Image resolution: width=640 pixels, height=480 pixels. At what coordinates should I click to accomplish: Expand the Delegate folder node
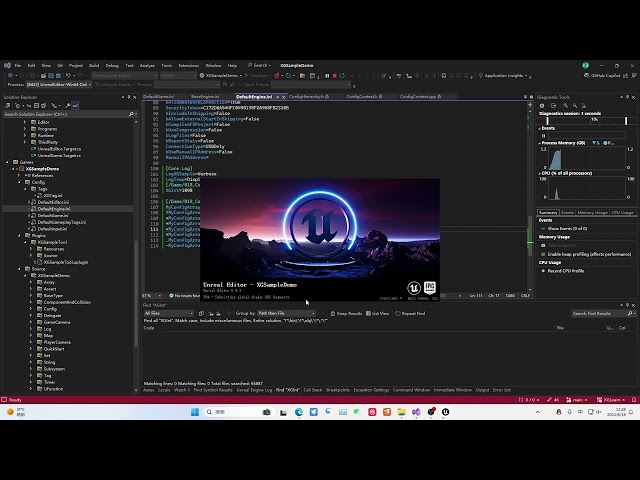pos(31,316)
